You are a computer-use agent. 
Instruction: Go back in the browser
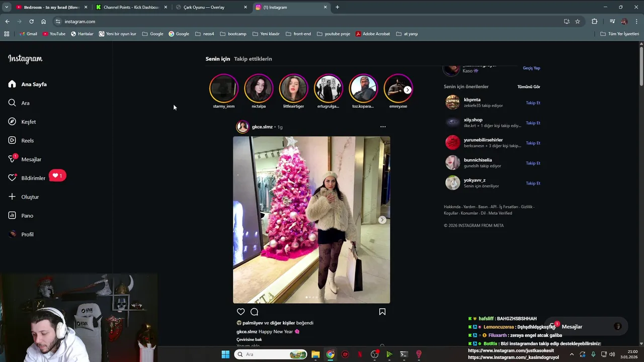pyautogui.click(x=7, y=22)
